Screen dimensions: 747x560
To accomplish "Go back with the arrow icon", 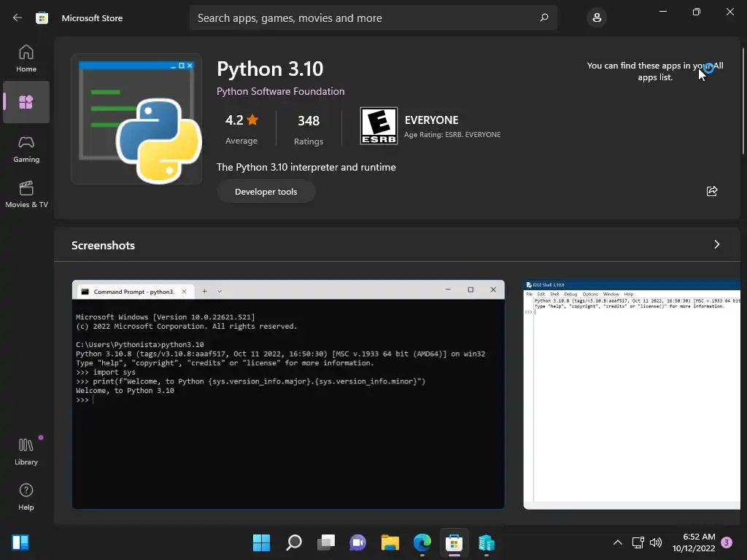I will pyautogui.click(x=18, y=17).
